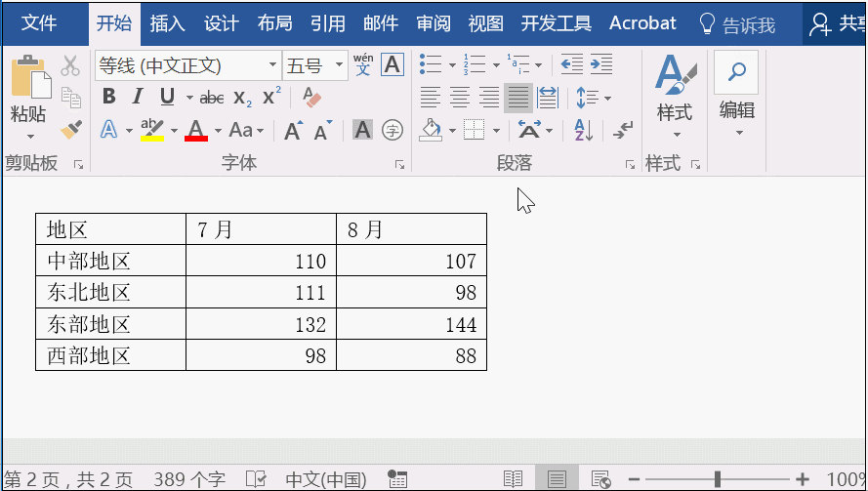The width and height of the screenshot is (868, 491).
Task: Click the Copy icon
Action: [x=71, y=98]
